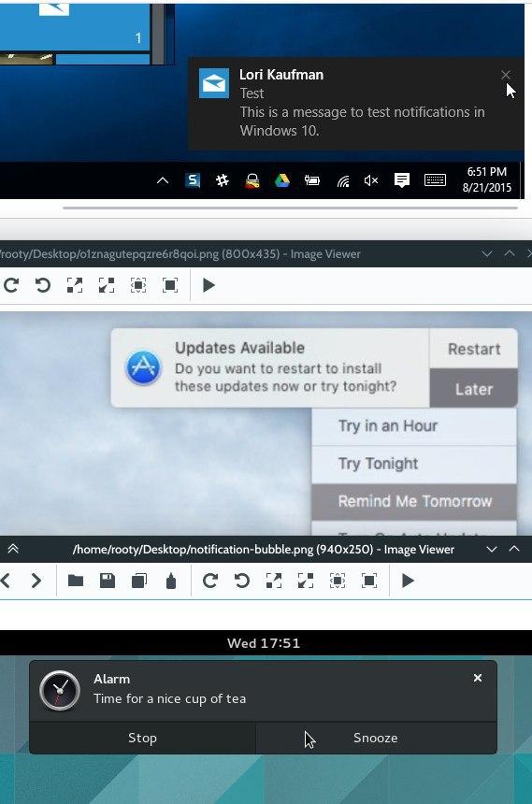532x804 pixels.
Task: Open the Later dropdown button
Action: point(474,389)
